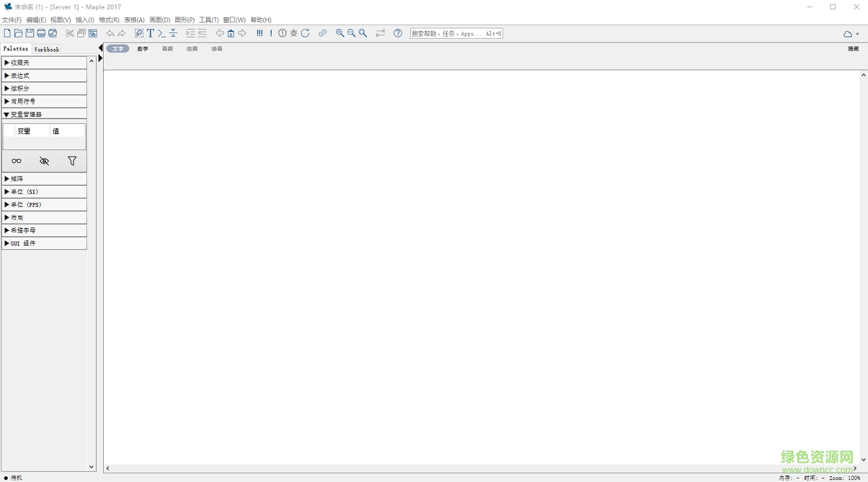Expand the 微积分 palette
868x482 pixels.
click(x=44, y=88)
